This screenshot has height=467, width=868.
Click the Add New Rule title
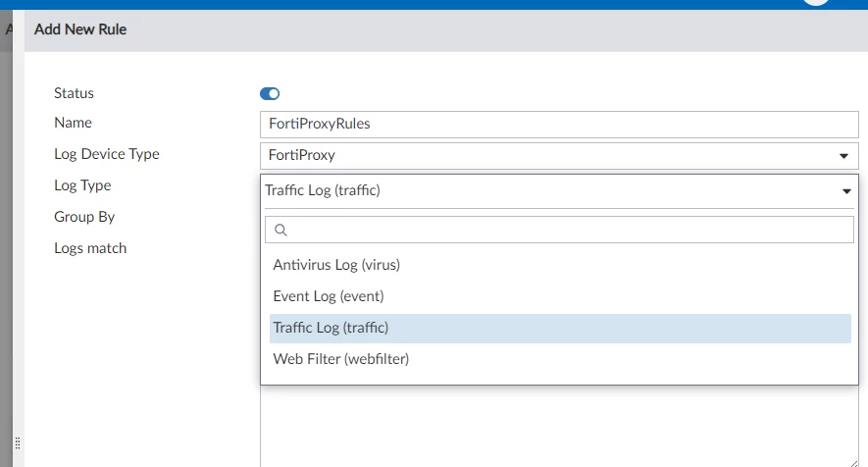80,29
